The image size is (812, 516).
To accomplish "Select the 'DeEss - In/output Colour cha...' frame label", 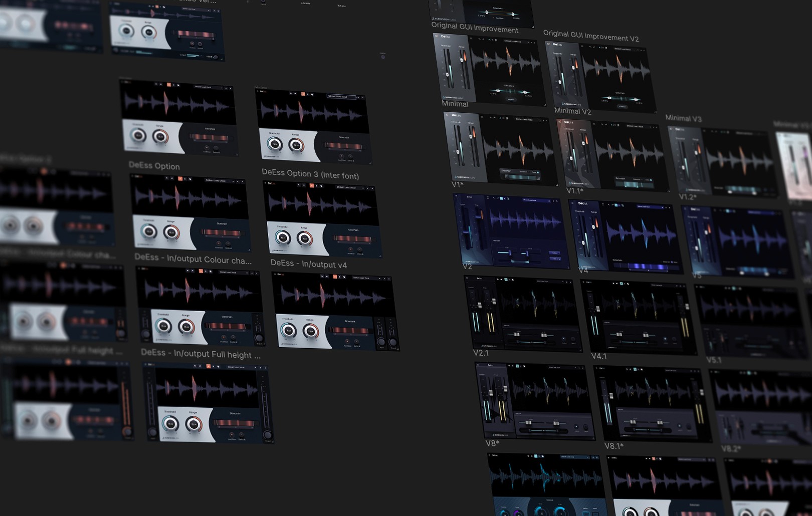I will (193, 259).
